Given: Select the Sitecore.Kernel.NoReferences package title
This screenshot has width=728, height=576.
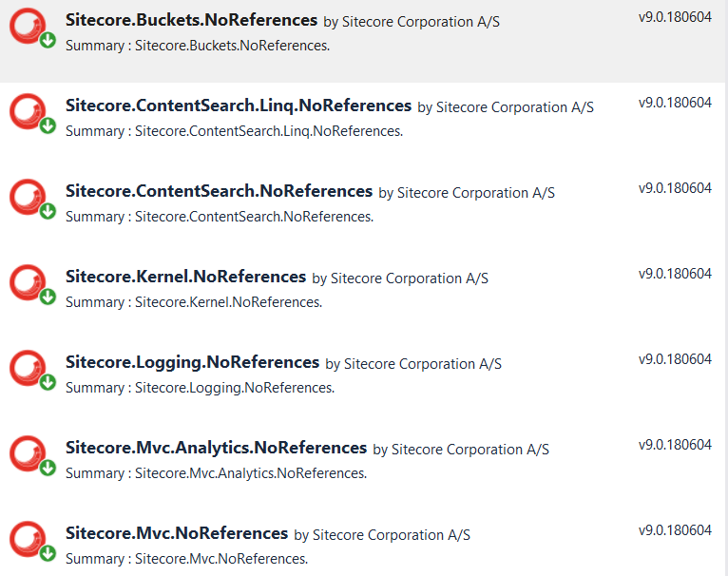Looking at the screenshot, I should click(x=185, y=277).
